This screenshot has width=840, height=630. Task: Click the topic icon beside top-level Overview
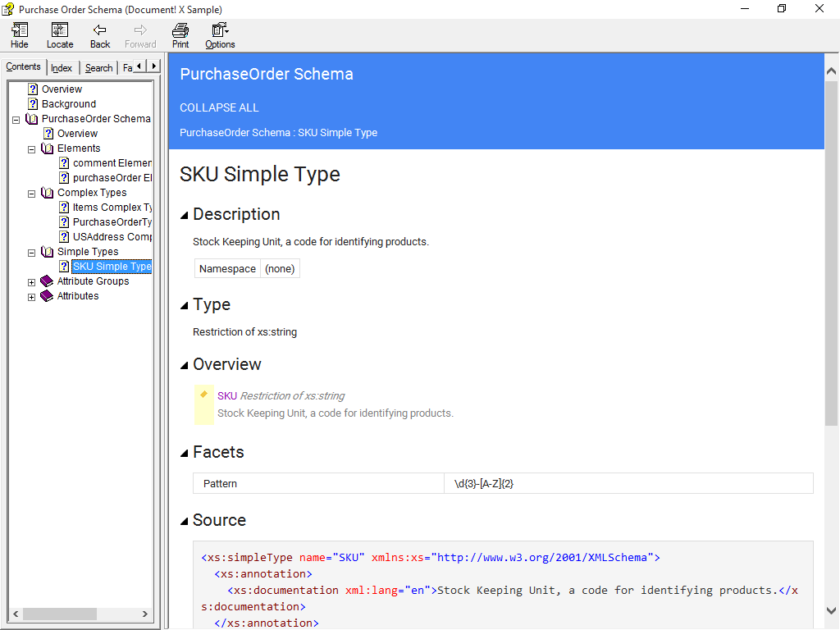point(33,89)
